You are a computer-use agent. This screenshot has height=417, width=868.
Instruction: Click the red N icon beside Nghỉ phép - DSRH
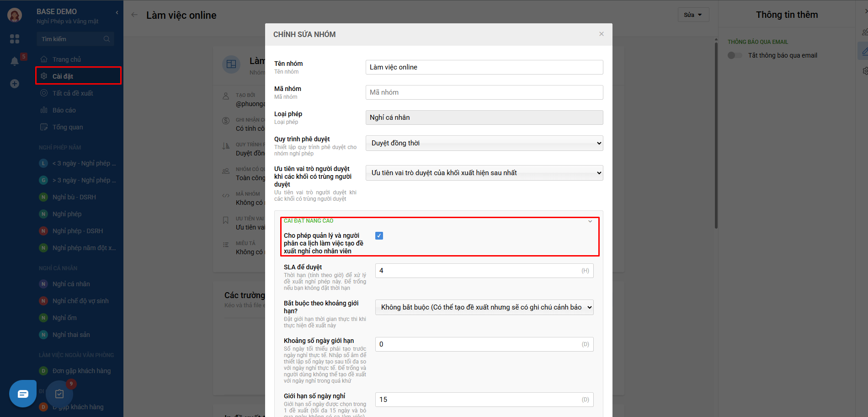tap(43, 231)
